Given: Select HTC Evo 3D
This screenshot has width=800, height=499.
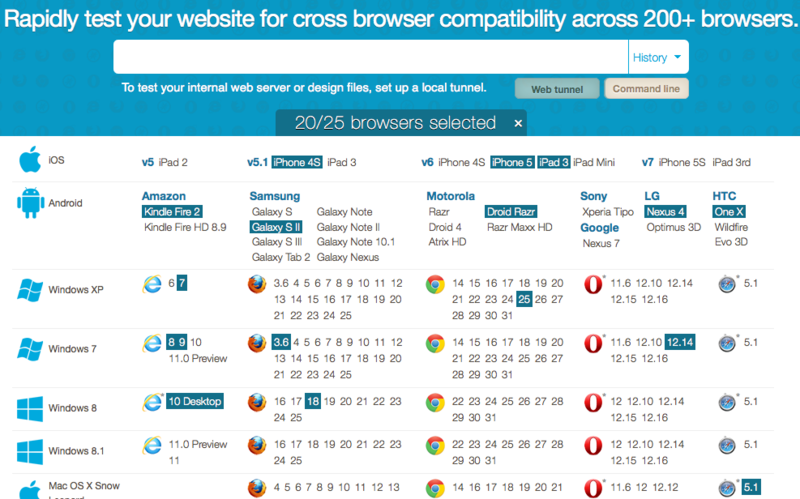Looking at the screenshot, I should pos(731,242).
